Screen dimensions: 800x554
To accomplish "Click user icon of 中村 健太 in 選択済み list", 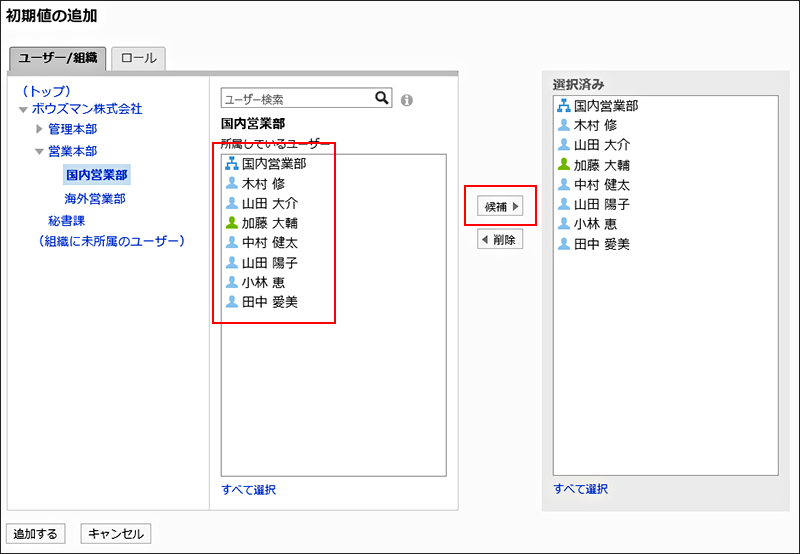I will click(564, 184).
